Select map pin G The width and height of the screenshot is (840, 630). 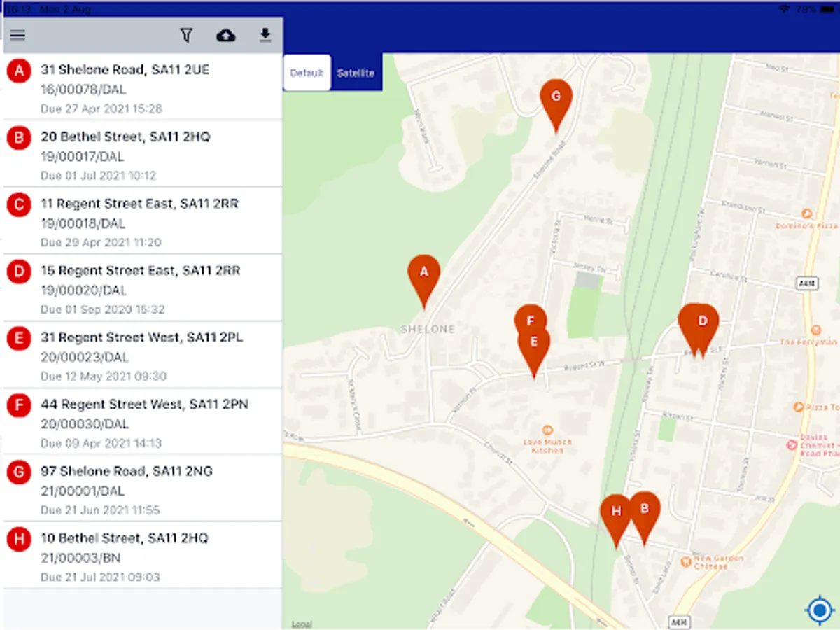point(556,105)
